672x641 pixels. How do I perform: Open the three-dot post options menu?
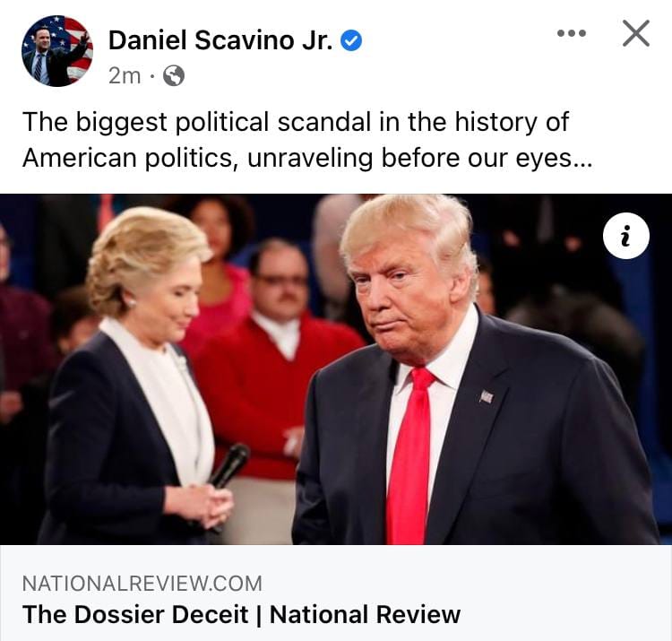[572, 33]
